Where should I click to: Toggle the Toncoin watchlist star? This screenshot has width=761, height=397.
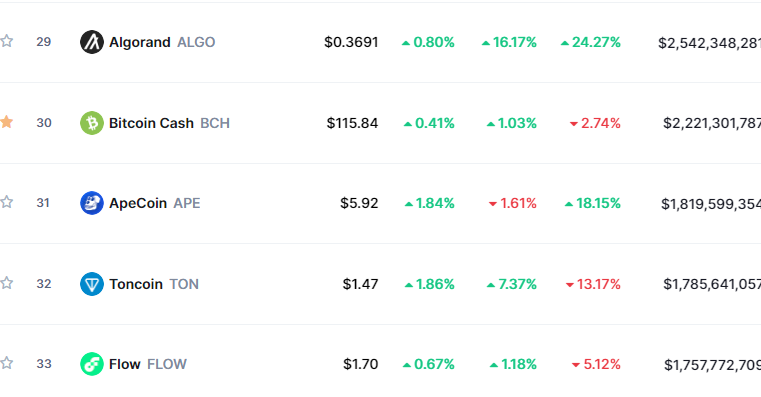pyautogui.click(x=6, y=283)
